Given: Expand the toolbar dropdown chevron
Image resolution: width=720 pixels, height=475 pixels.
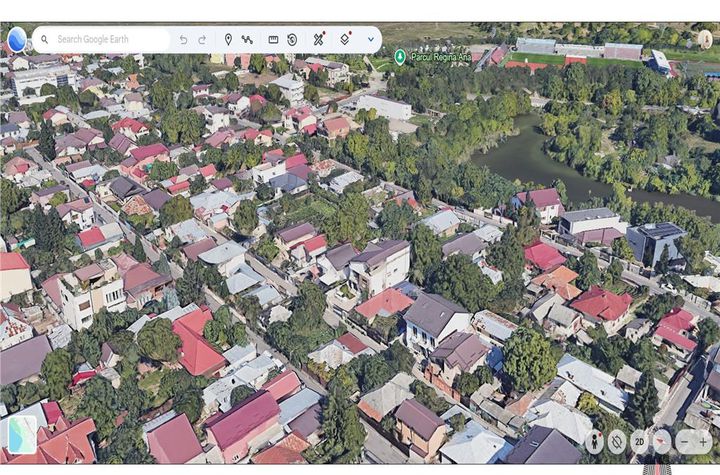Looking at the screenshot, I should [370, 40].
